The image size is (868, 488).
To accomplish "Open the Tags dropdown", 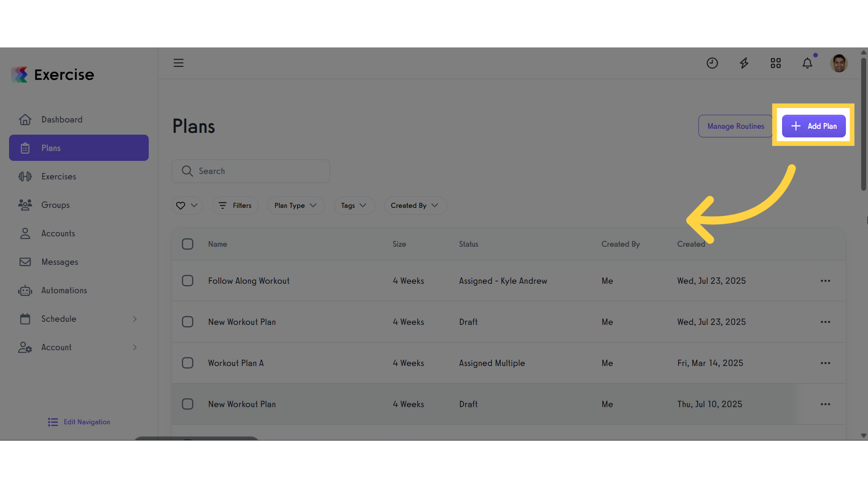I will pyautogui.click(x=354, y=206).
